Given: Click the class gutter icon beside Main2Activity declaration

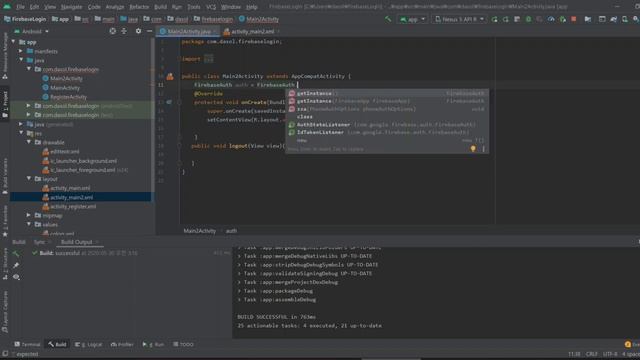Looking at the screenshot, I should 170,76.
